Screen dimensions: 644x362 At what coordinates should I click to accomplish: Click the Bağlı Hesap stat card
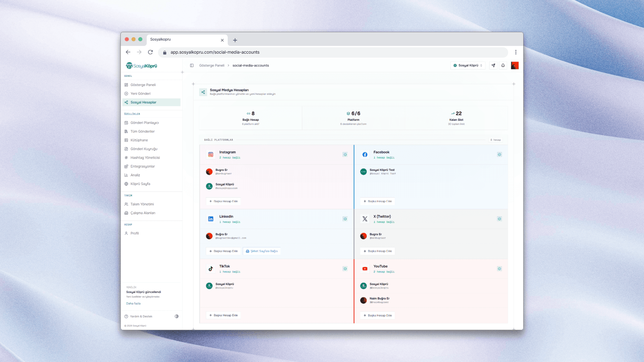(x=251, y=118)
